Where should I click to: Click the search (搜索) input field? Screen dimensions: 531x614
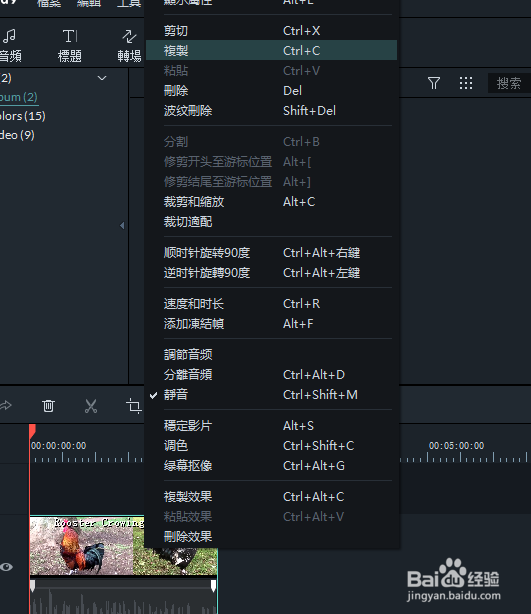(509, 83)
